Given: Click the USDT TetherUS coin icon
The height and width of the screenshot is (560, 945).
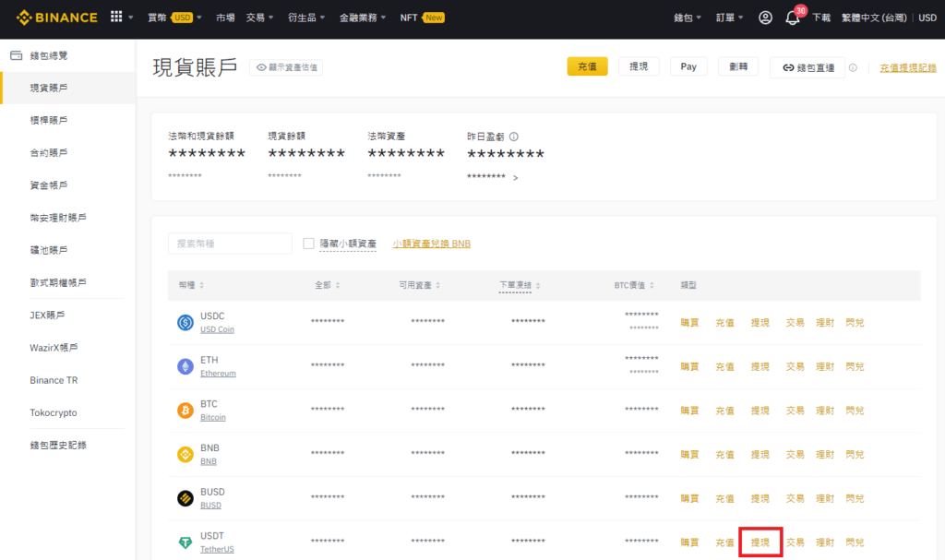Looking at the screenshot, I should click(x=185, y=542).
